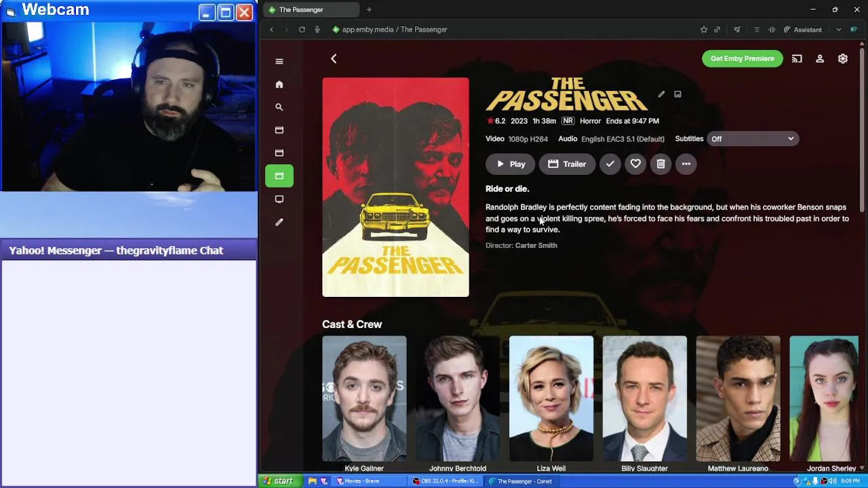Click browser back arrow in toolbar

pos(271,30)
